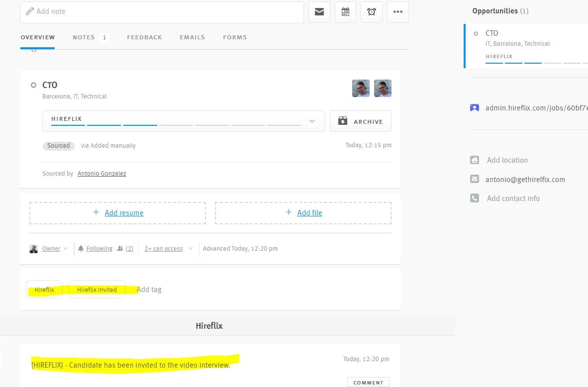Open the HIREFLIX pipeline stage selector
The height and width of the screenshot is (387, 588).
[x=184, y=121]
